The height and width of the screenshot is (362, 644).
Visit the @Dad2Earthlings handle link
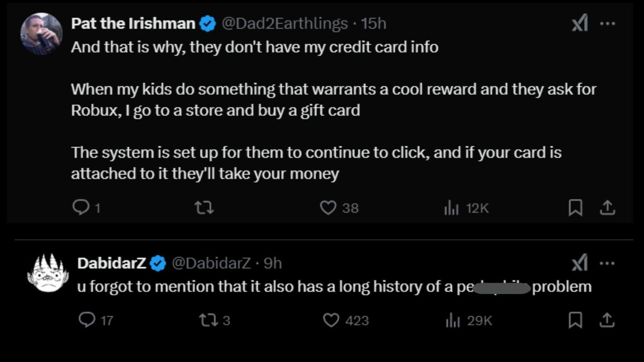point(285,23)
